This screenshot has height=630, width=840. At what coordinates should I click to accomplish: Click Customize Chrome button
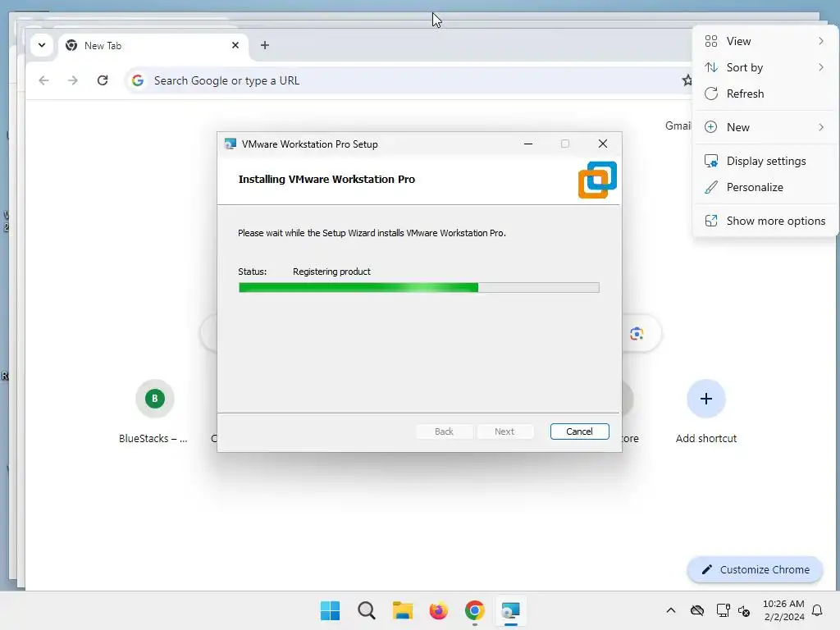[755, 569]
